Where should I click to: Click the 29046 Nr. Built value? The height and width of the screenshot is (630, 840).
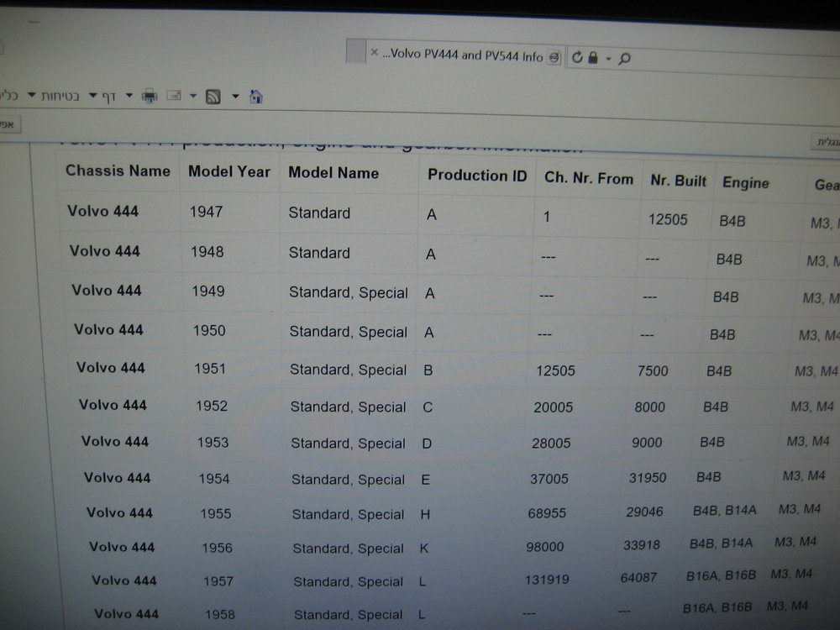644,512
